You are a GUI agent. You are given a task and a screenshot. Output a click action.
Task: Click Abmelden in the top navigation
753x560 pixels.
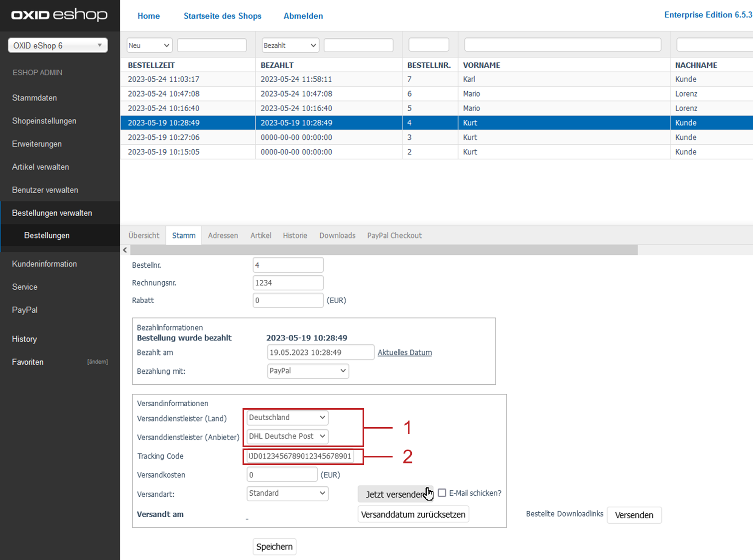click(303, 16)
